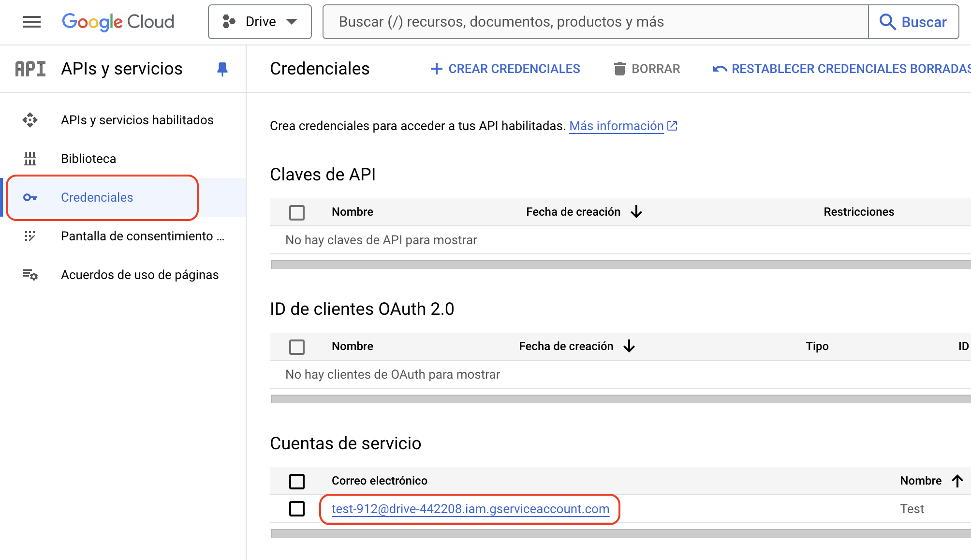Viewport: 971px width, 560px height.
Task: Click the Biblioteca sidebar icon
Action: point(30,159)
